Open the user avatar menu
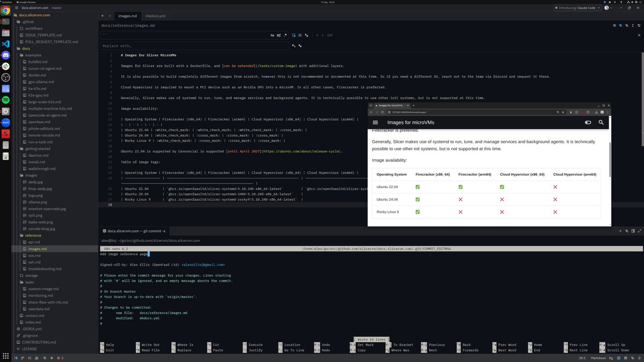This screenshot has width=644, height=362. coord(608,8)
